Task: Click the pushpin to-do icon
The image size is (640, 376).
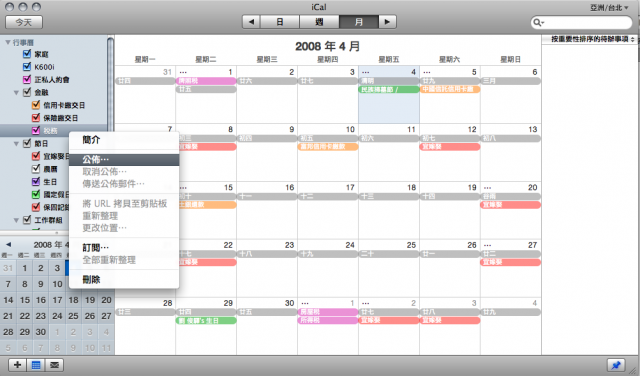Action: [x=616, y=365]
